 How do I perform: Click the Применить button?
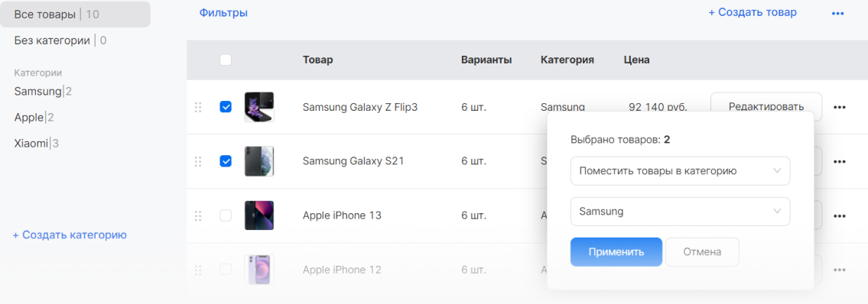(x=616, y=252)
